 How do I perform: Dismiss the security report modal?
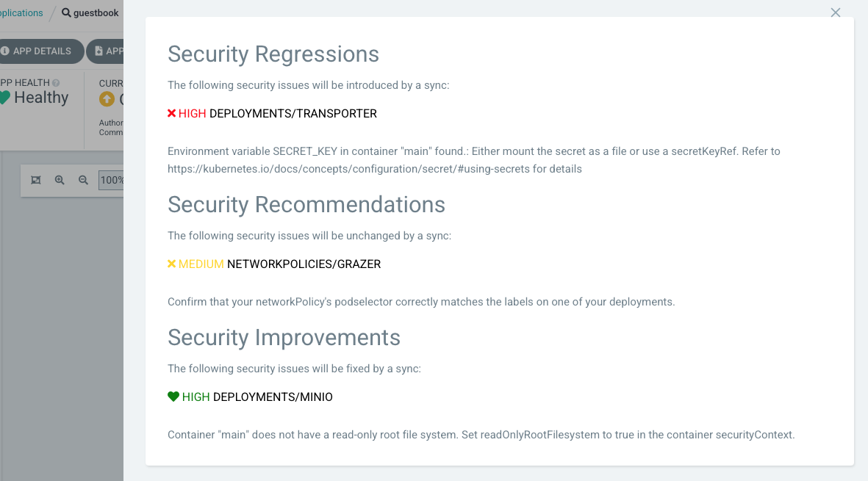pyautogui.click(x=835, y=12)
